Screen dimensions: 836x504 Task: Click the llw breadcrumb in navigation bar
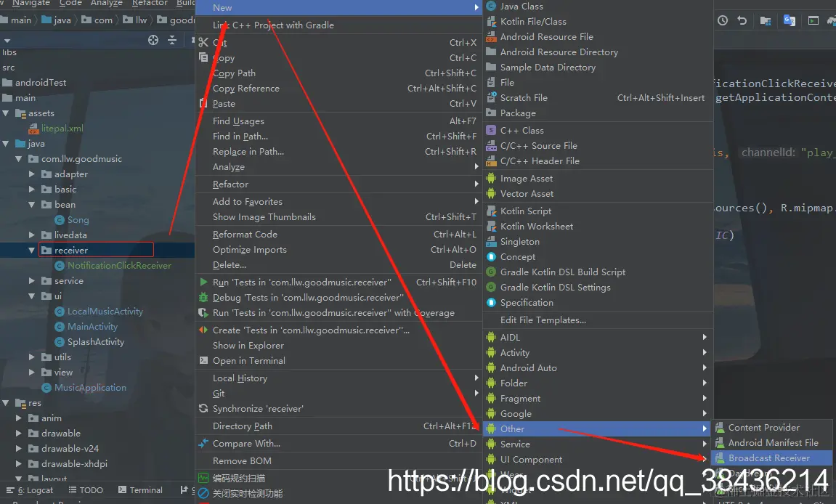click(x=135, y=20)
